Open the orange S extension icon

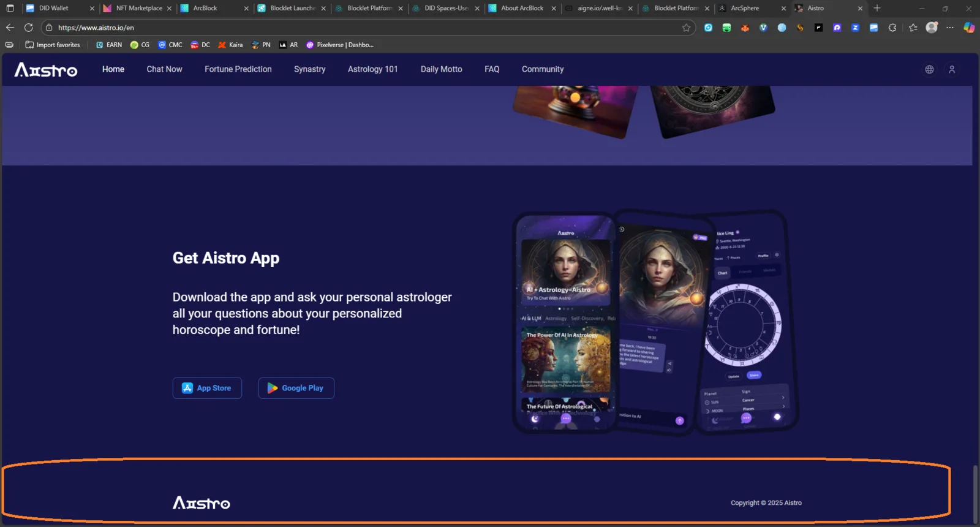[800, 28]
